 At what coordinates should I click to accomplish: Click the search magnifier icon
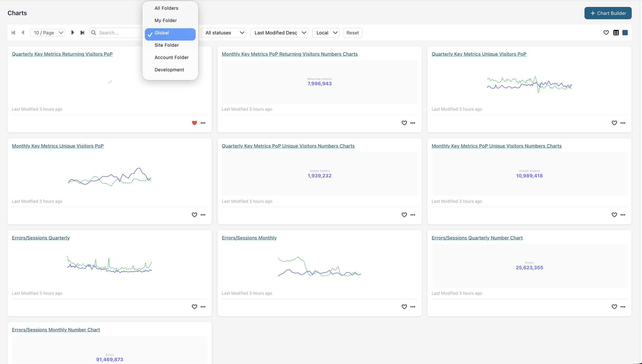[94, 33]
